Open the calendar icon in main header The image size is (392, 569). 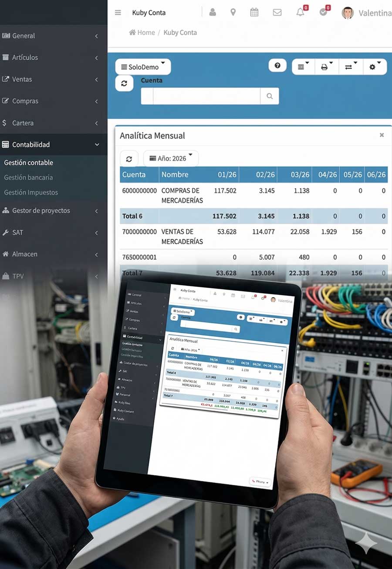pos(254,12)
